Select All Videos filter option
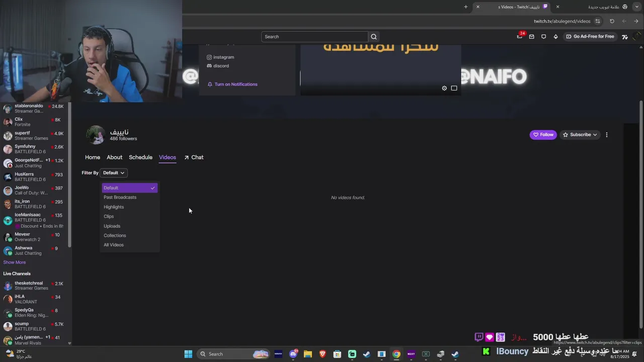 [130, 245]
